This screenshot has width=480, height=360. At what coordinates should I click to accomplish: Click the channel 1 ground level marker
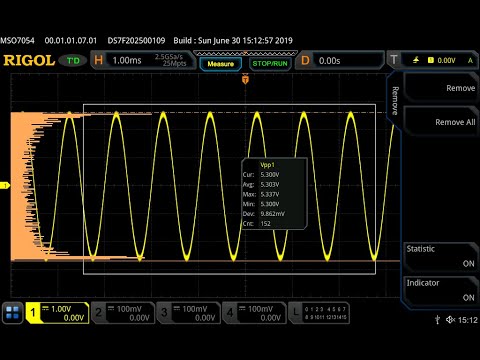pyautogui.click(x=5, y=185)
